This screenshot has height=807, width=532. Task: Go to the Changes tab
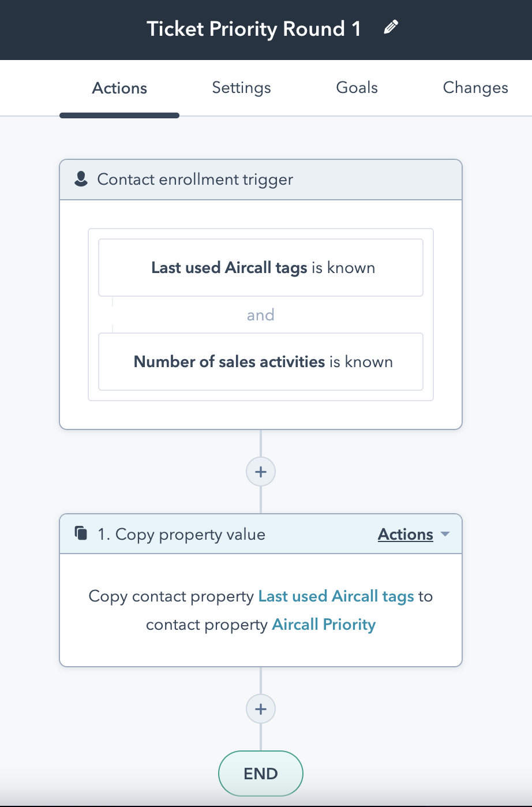(475, 88)
